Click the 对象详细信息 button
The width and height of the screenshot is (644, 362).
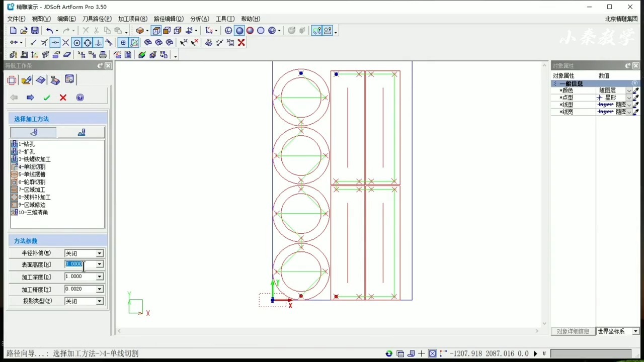[573, 331]
